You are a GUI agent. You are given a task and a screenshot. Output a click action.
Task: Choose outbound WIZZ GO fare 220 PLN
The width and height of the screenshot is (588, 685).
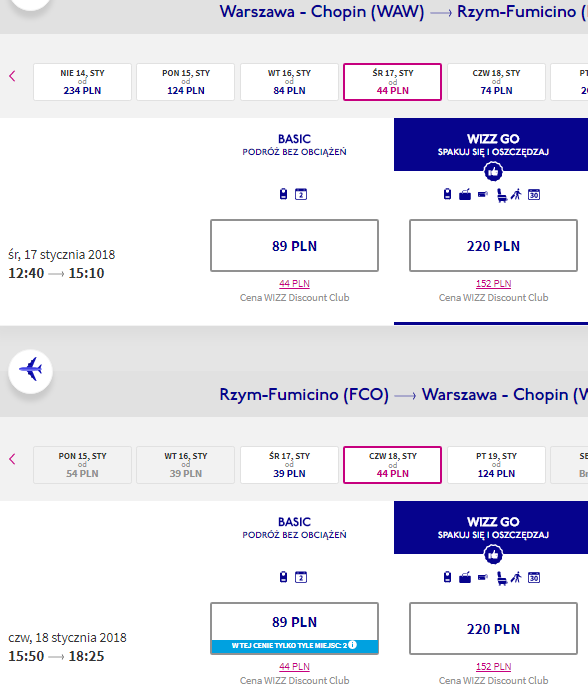click(x=493, y=246)
